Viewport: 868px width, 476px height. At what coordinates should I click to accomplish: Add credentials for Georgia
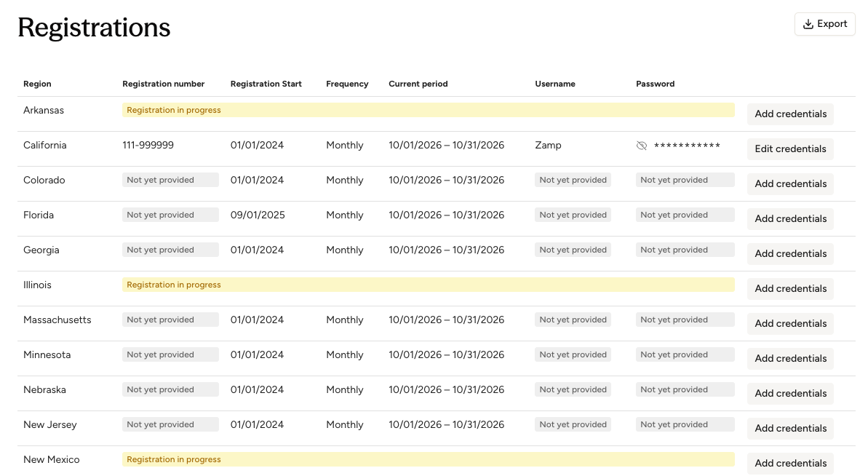(790, 253)
